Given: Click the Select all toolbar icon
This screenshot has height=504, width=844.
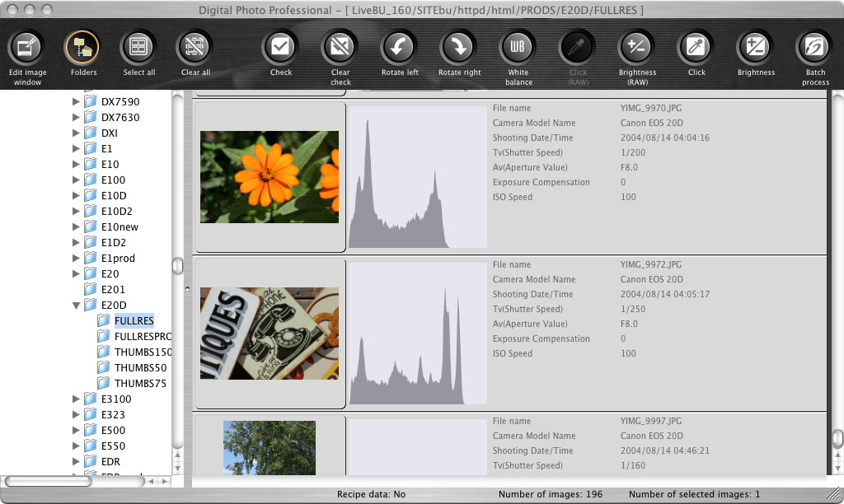Looking at the screenshot, I should coord(138,48).
